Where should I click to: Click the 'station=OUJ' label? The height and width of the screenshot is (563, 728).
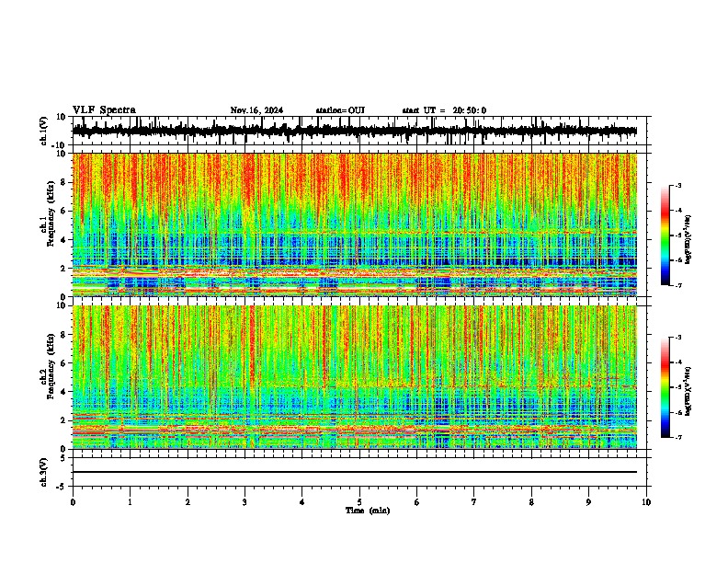point(340,110)
